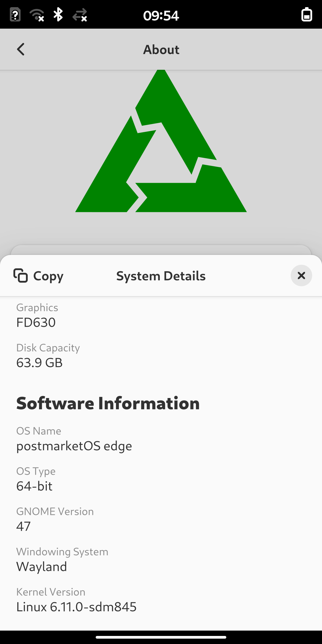The image size is (322, 644).
Task: Select the OS Type label
Action: coord(36,471)
